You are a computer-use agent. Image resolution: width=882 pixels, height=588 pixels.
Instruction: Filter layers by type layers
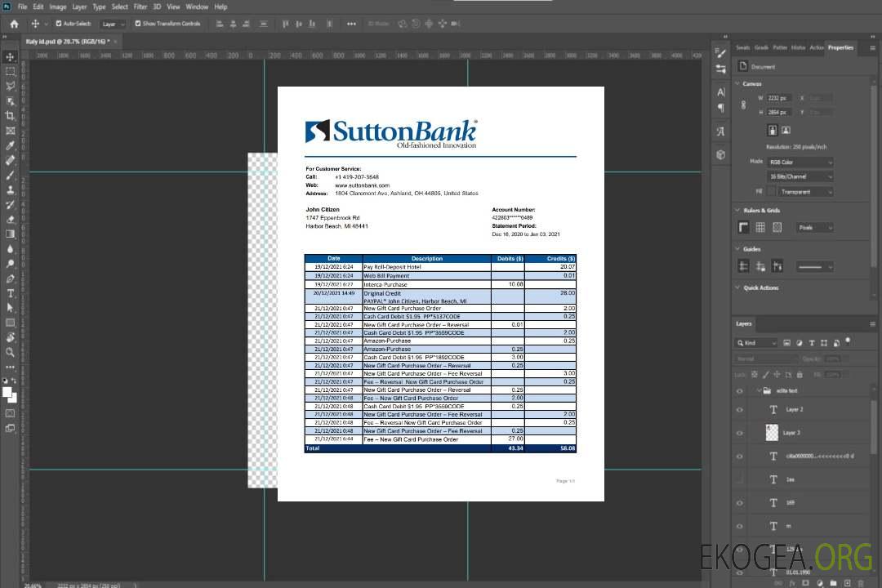(x=812, y=343)
